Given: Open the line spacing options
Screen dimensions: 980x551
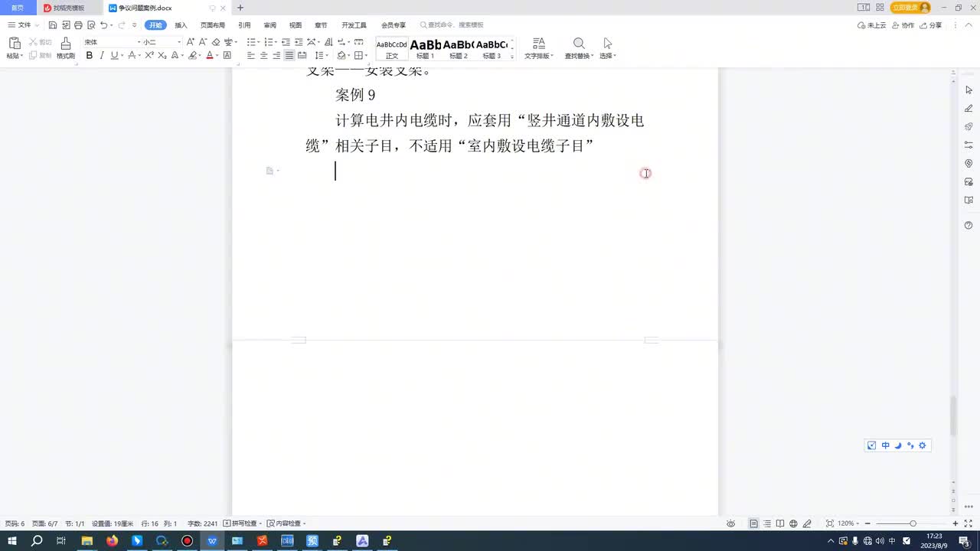Looking at the screenshot, I should (321, 56).
